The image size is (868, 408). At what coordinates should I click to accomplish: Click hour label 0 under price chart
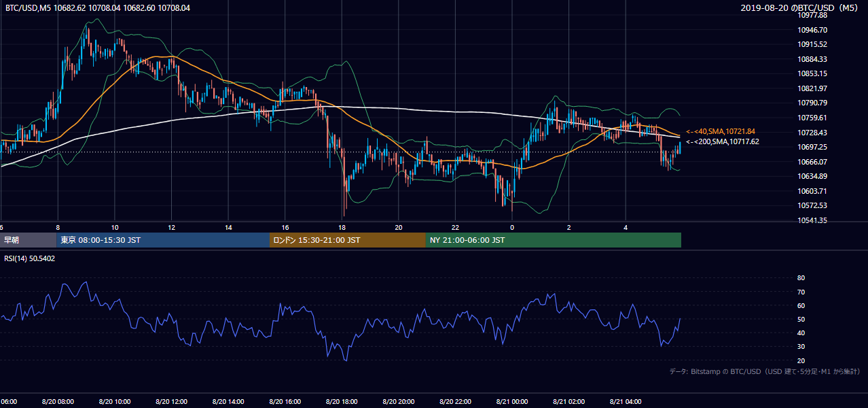512,228
